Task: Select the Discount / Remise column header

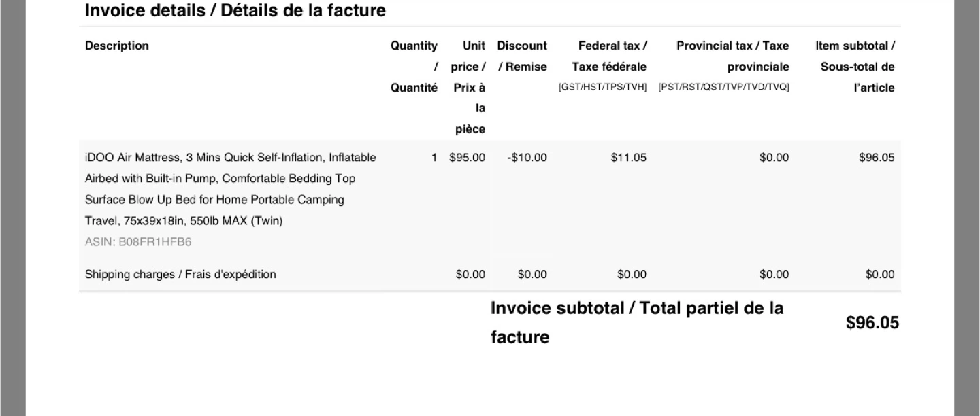Action: point(522,56)
